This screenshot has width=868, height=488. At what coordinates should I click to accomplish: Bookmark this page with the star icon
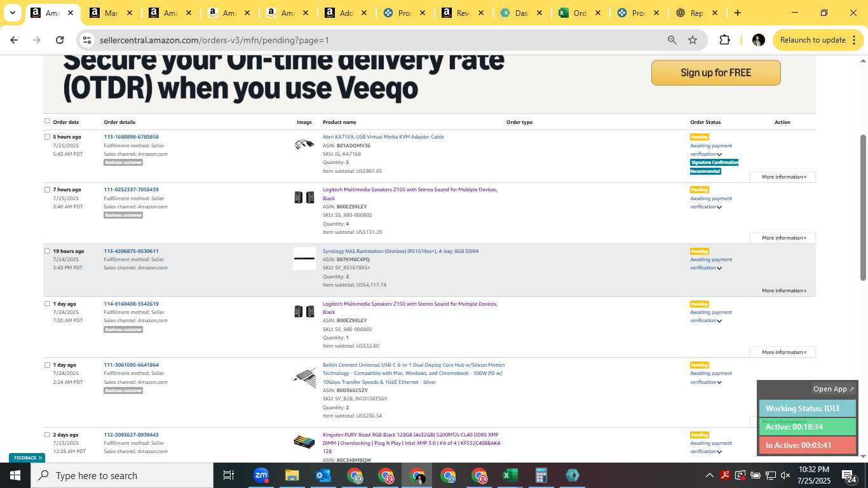click(x=693, y=40)
